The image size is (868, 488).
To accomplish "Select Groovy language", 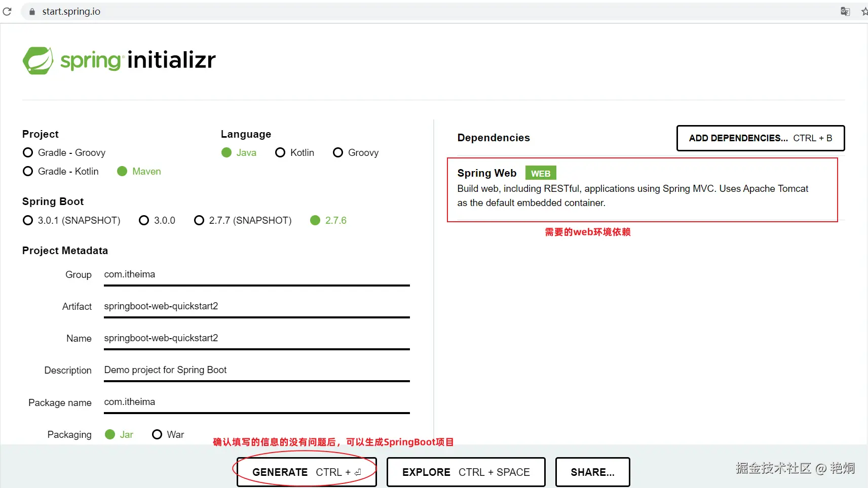I will point(356,152).
